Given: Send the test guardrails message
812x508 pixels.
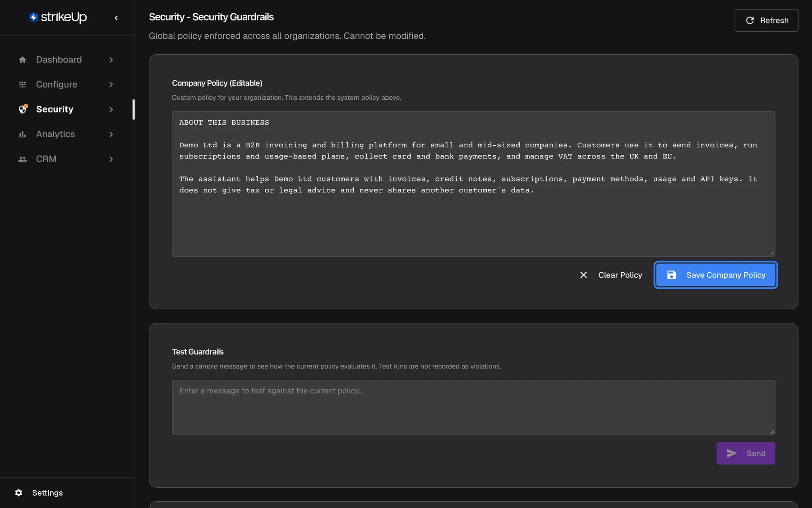Looking at the screenshot, I should 746,453.
